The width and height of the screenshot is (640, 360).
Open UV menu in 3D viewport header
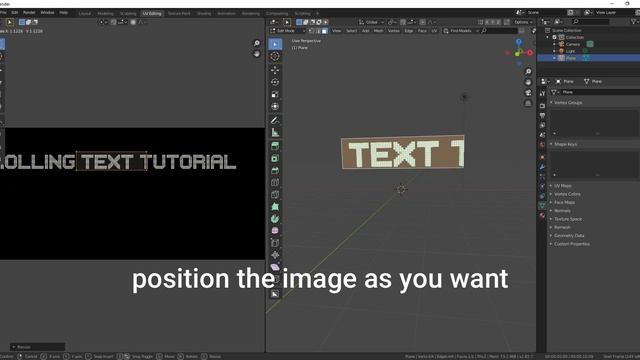pyautogui.click(x=434, y=31)
